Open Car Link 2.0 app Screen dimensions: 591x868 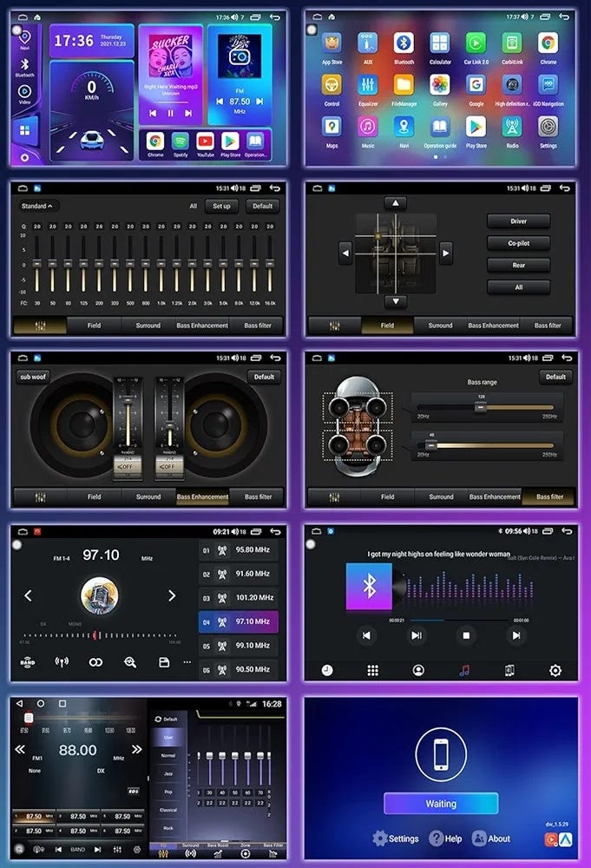click(x=476, y=48)
